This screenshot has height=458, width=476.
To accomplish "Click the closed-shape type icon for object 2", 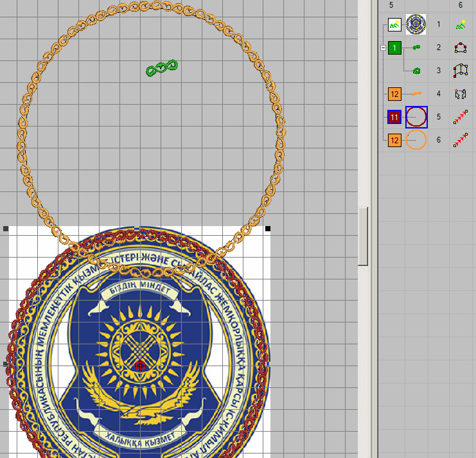I will click(x=461, y=48).
